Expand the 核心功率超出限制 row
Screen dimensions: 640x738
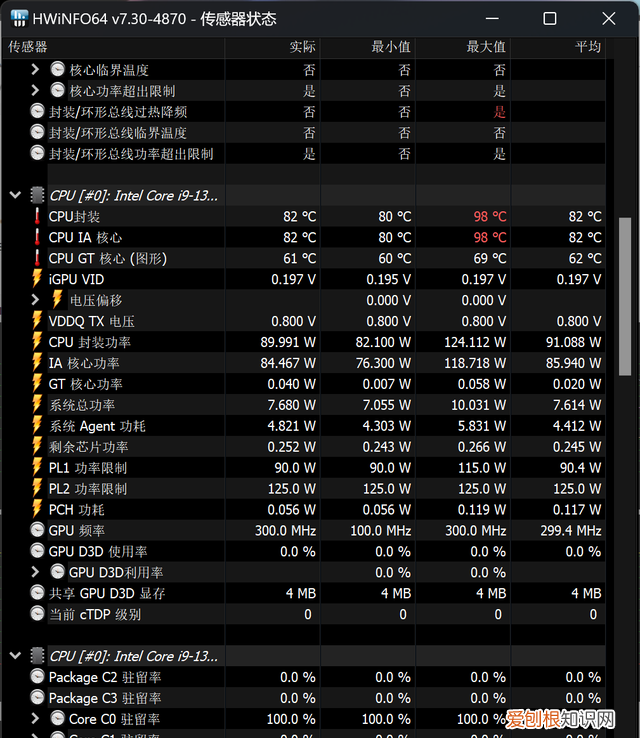point(35,90)
